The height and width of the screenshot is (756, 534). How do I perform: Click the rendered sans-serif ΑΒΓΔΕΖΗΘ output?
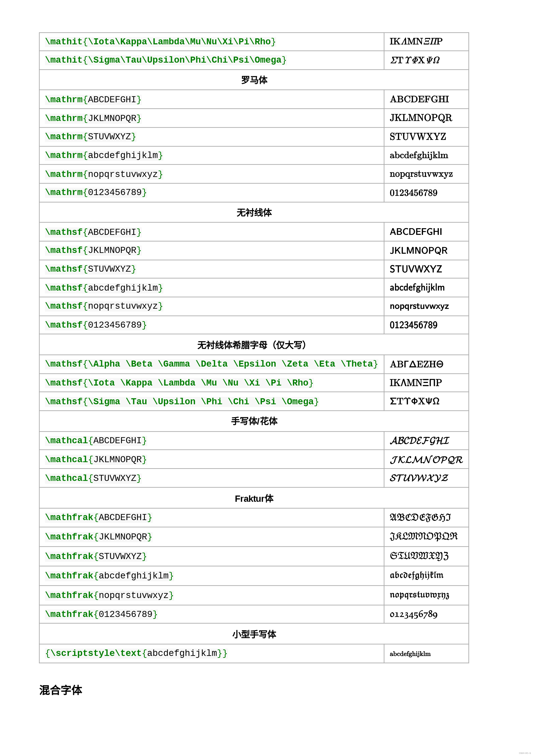tap(417, 364)
